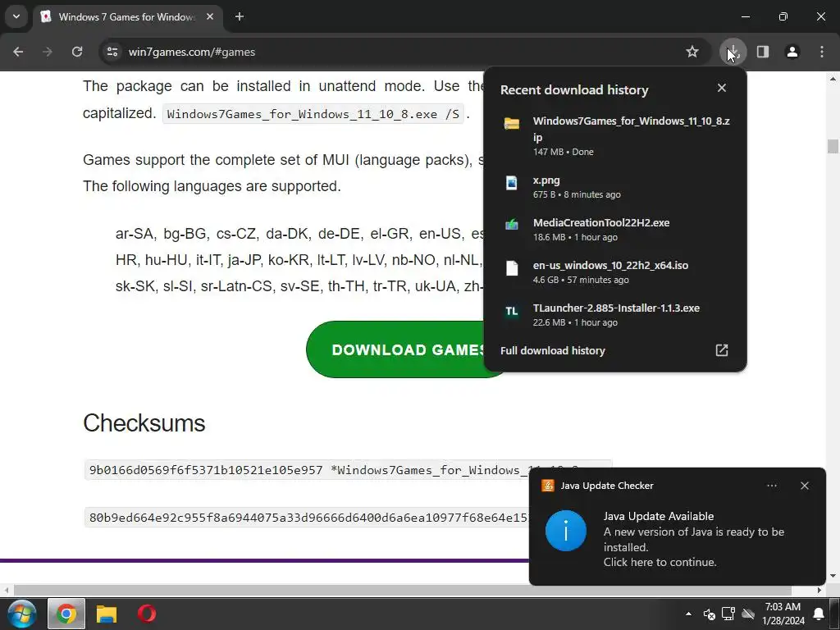This screenshot has width=840, height=630.
Task: Open the notification center bell
Action: 819,614
